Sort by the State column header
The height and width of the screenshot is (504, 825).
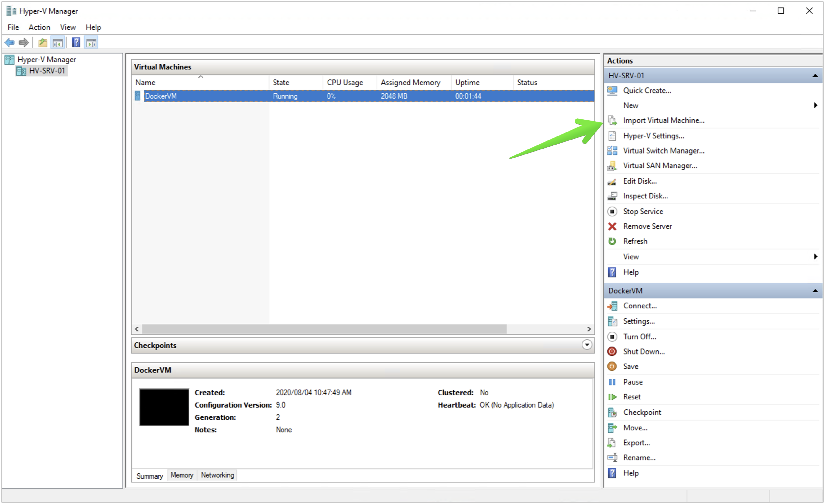tap(296, 82)
